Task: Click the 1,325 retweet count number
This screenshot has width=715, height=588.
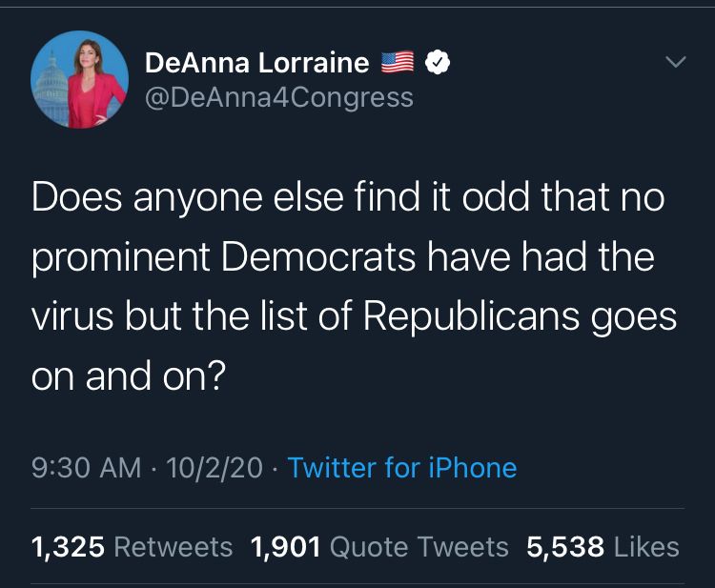Action: 69,547
